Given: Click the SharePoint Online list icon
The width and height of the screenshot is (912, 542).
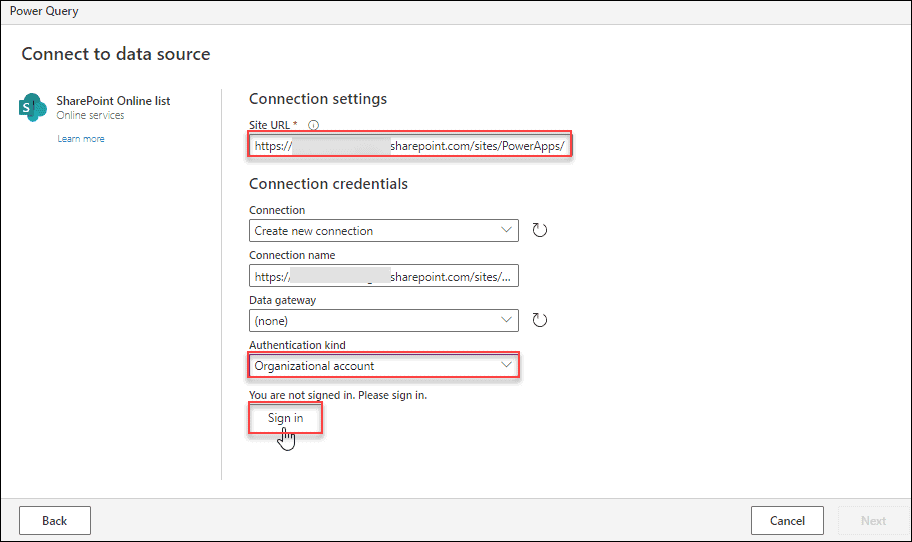Looking at the screenshot, I should pyautogui.click(x=33, y=107).
